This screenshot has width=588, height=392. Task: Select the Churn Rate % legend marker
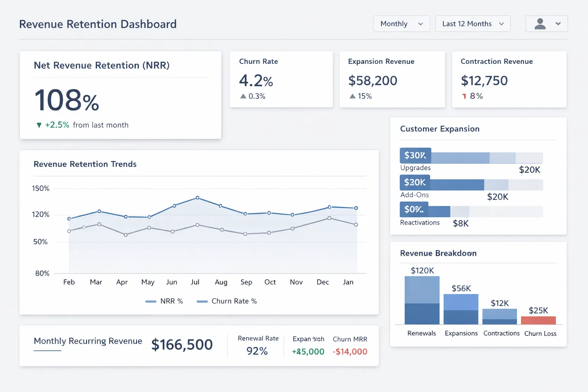pyautogui.click(x=202, y=301)
